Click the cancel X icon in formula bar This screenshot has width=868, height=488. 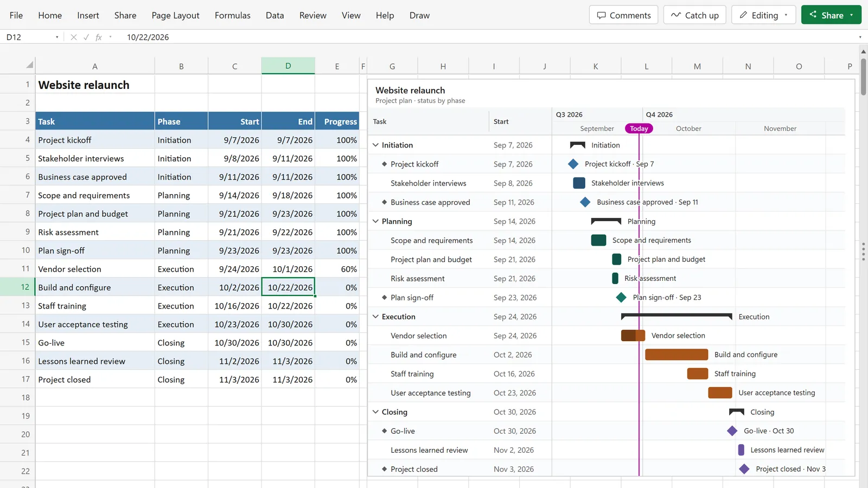74,37
